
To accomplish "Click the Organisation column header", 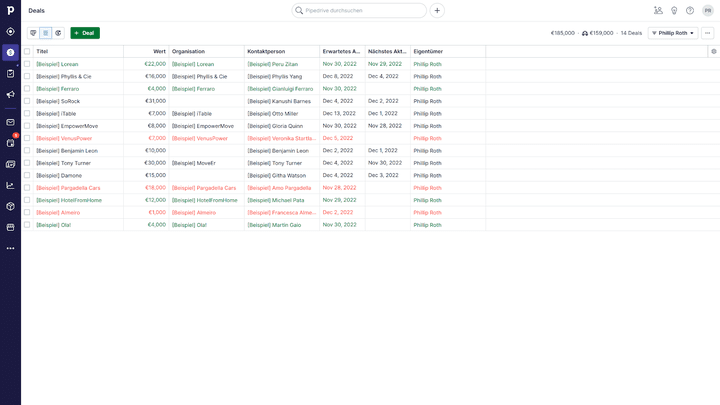I will point(188,51).
